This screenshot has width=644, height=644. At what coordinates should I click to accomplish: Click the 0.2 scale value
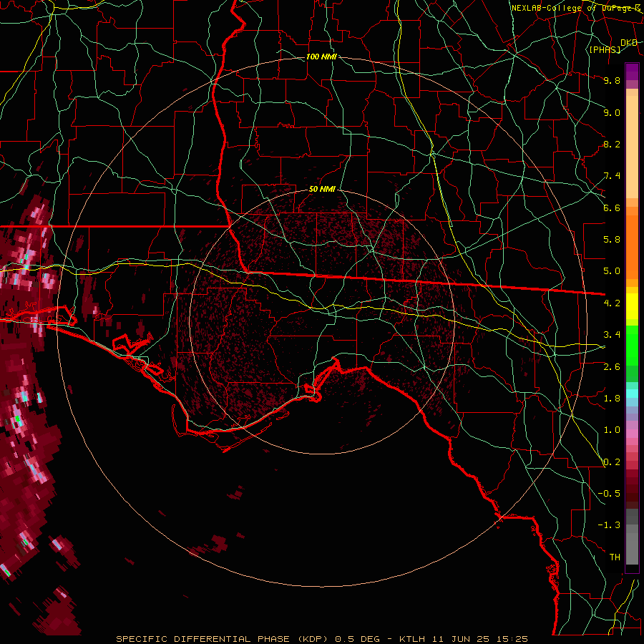point(612,462)
